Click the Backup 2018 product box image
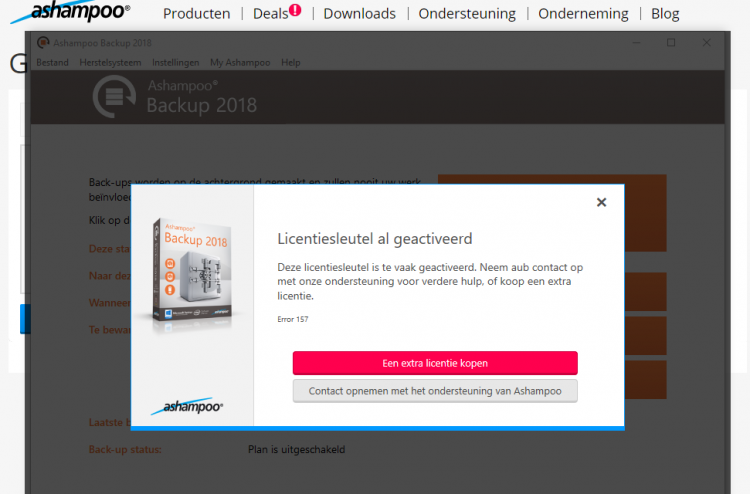This screenshot has width=750, height=494. point(192,274)
